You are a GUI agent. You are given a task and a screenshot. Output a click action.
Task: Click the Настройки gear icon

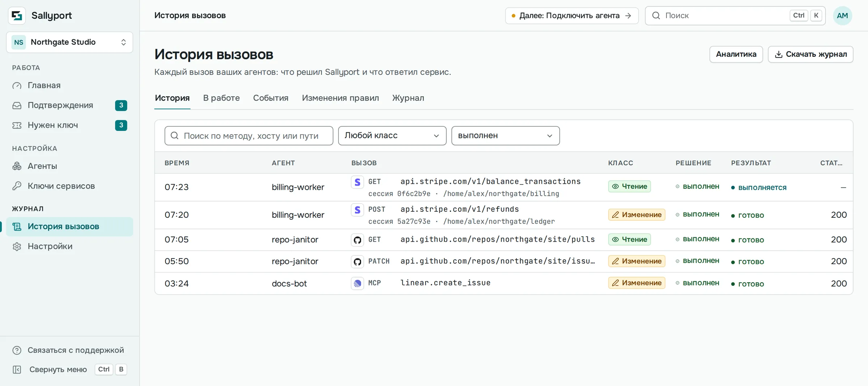coord(17,247)
